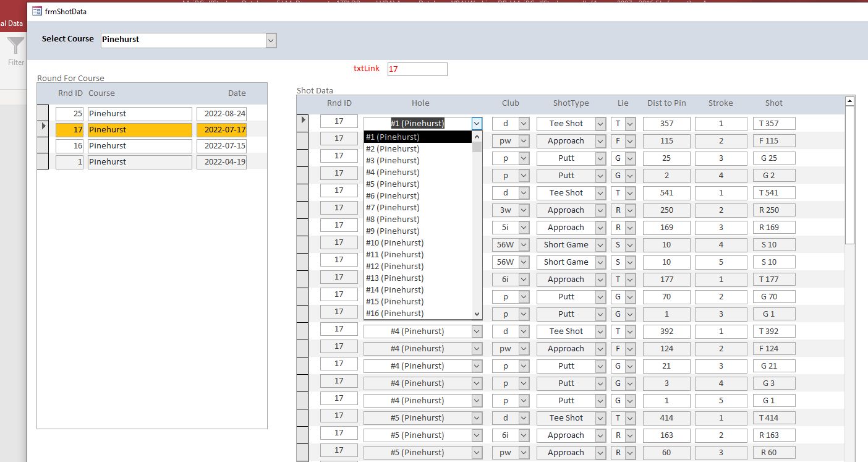The width and height of the screenshot is (868, 462).
Task: Click the round 1 Rnd ID field
Action: pyautogui.click(x=69, y=162)
